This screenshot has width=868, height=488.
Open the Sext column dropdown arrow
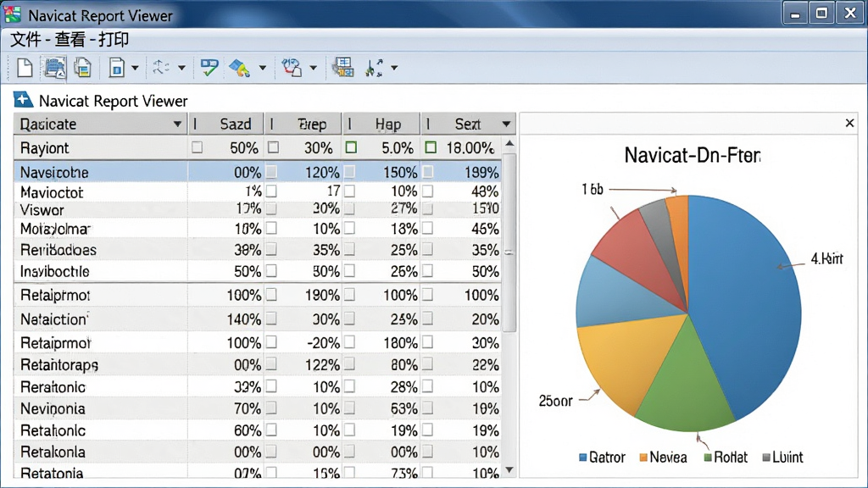point(506,124)
